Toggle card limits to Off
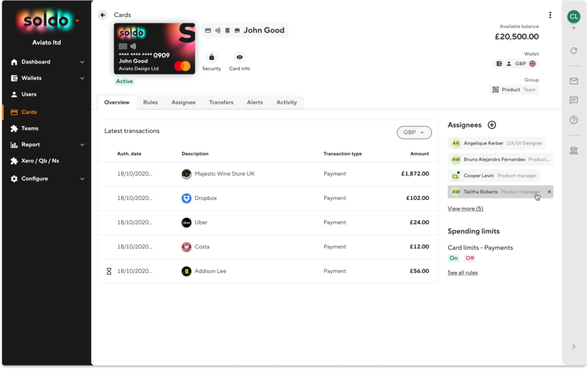Screen dimensions: 588x369 pyautogui.click(x=470, y=258)
